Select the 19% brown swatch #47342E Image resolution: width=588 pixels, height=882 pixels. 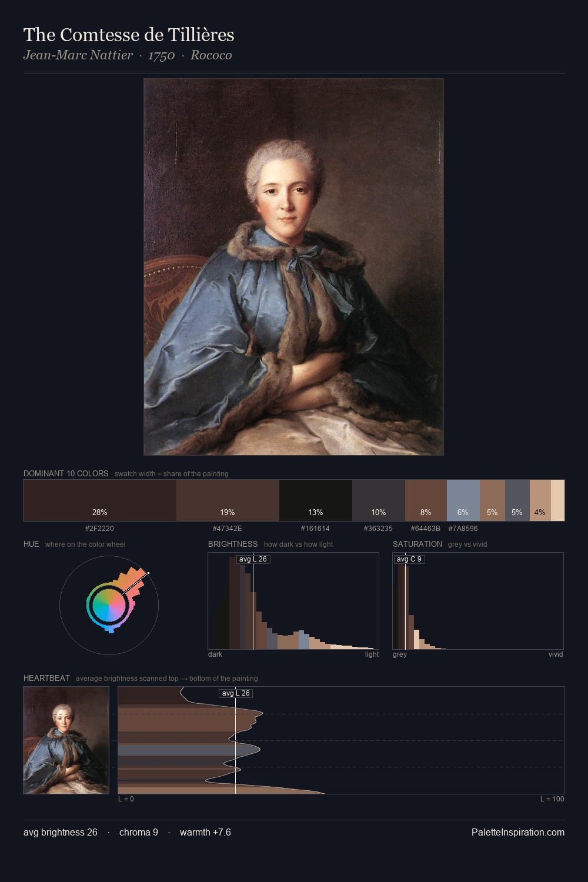tap(228, 500)
